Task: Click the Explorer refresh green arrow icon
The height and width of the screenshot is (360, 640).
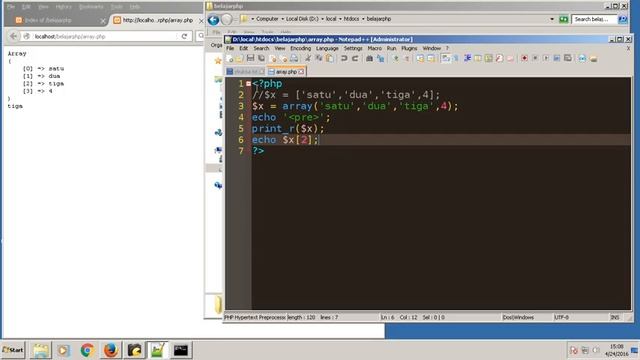Action: pyautogui.click(x=563, y=19)
